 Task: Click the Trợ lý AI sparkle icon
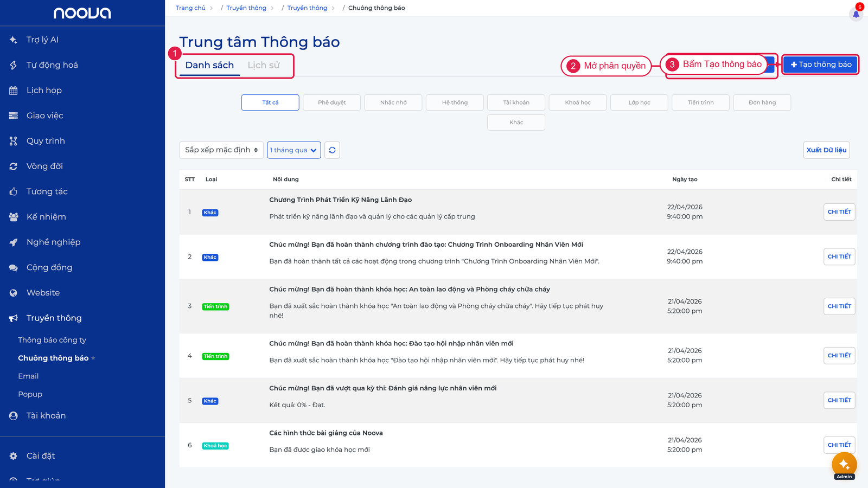click(x=14, y=40)
